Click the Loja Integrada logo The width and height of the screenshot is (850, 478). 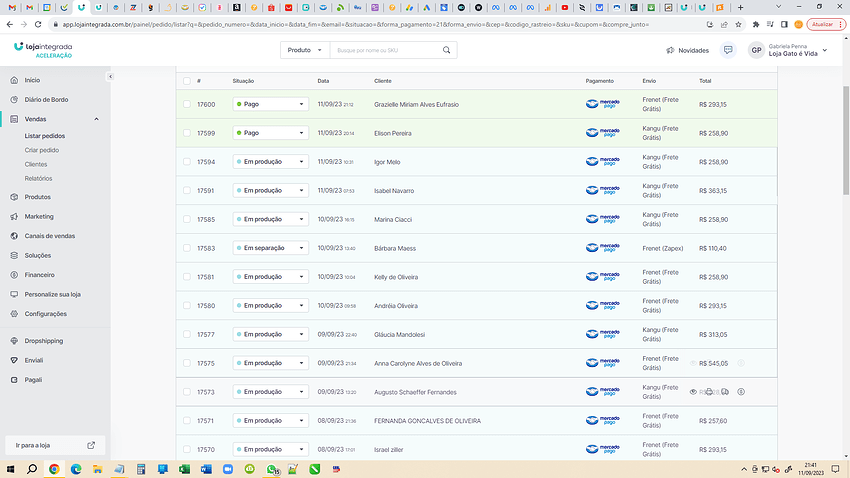[43, 50]
